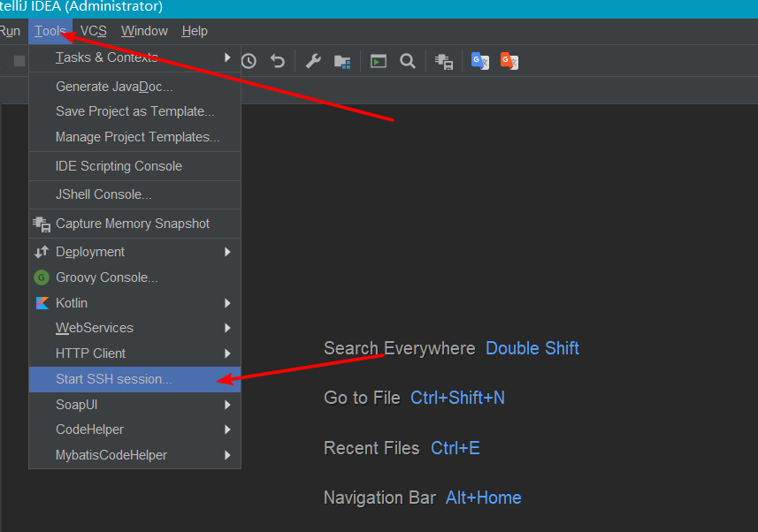Screen dimensions: 758x532
Task: Click the Search Everywhere hint text
Action: pos(400,348)
